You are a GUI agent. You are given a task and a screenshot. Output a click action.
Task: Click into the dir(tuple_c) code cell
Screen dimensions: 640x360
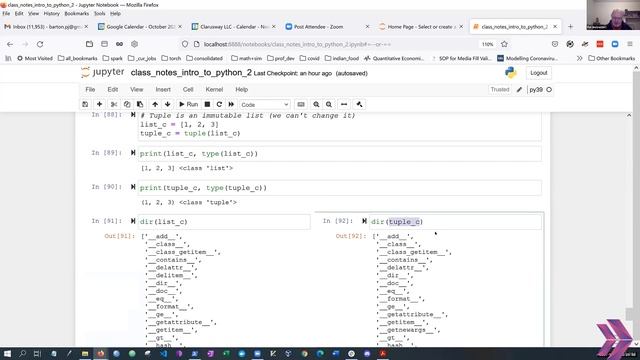(x=456, y=222)
